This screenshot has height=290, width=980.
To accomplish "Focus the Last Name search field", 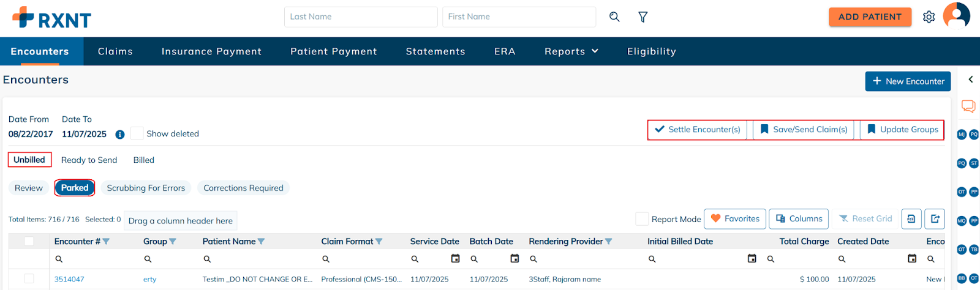I will point(361,17).
